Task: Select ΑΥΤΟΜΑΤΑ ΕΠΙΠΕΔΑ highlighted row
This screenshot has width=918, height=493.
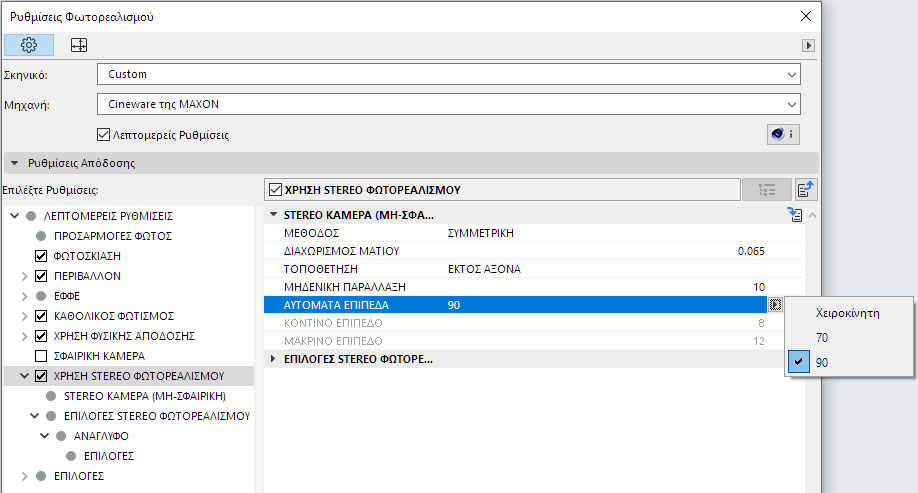Action: click(515, 304)
